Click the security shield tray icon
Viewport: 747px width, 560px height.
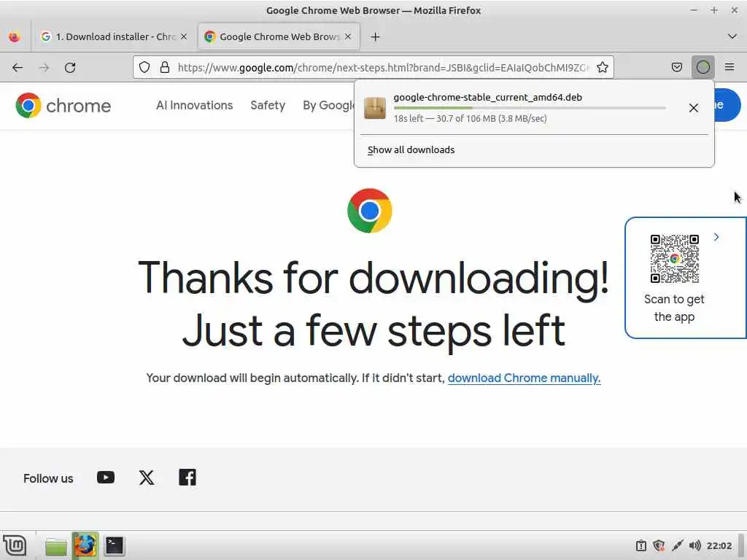pyautogui.click(x=659, y=545)
